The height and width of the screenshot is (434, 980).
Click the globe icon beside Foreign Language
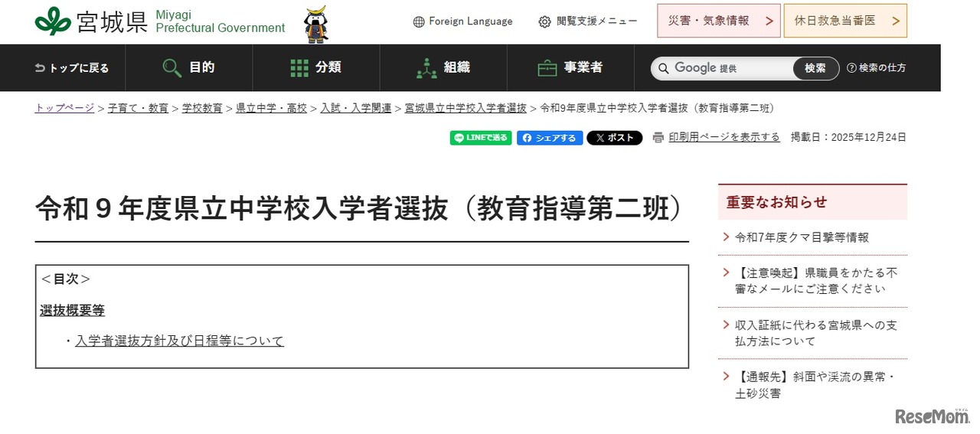click(419, 22)
